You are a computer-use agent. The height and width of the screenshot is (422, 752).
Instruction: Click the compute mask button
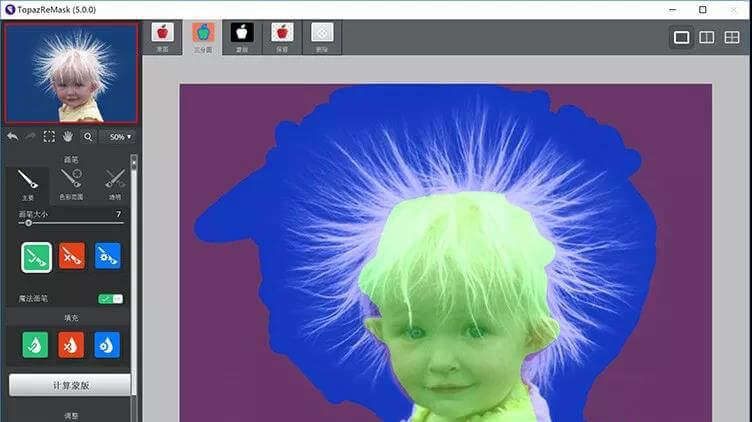(70, 385)
